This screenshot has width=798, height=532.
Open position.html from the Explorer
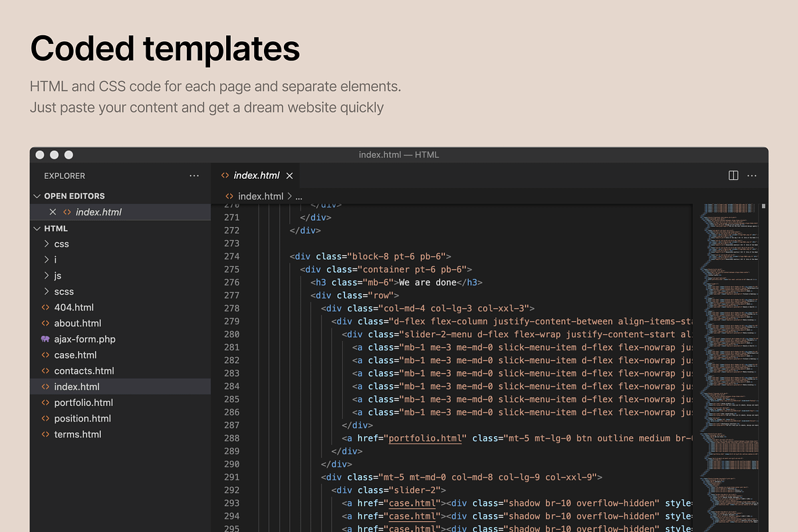pos(82,418)
